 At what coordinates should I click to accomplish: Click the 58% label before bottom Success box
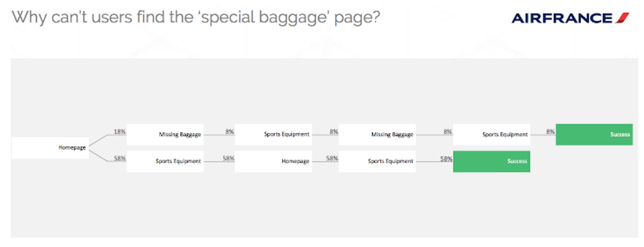(x=446, y=158)
